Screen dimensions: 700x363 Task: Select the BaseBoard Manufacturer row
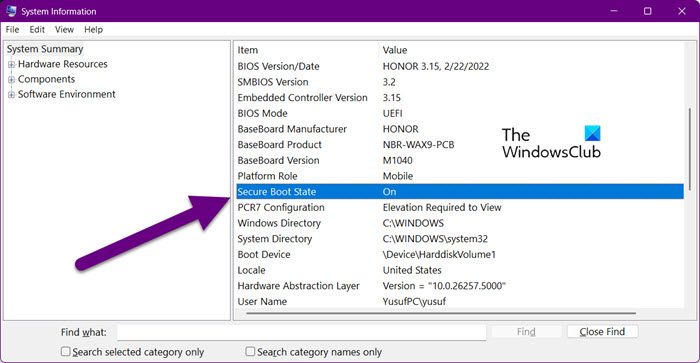point(460,129)
